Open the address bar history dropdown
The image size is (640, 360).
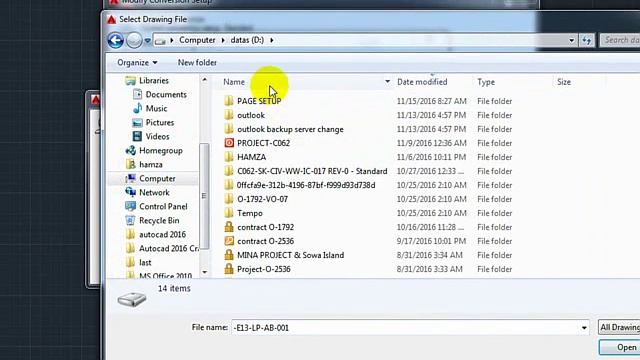coord(571,40)
